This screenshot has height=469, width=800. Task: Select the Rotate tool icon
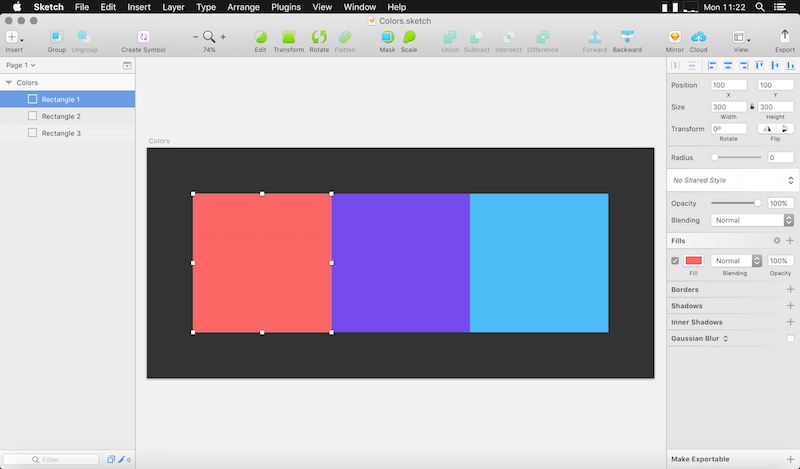[319, 37]
